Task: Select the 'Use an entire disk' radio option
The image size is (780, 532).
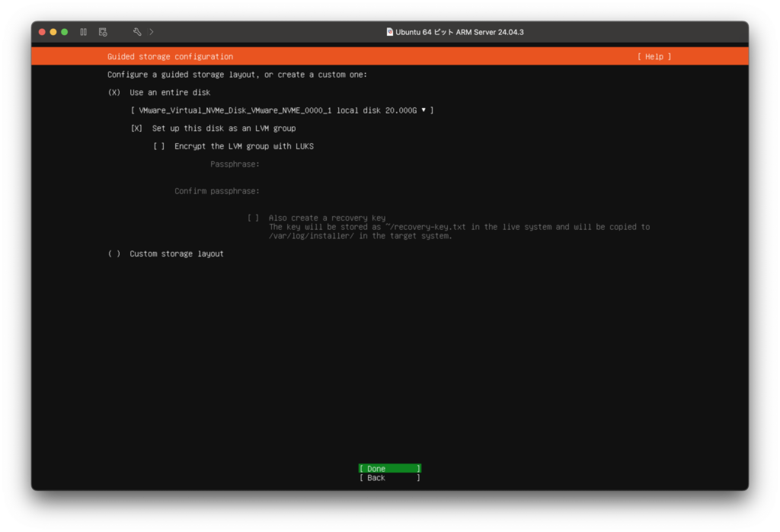Action: point(114,92)
